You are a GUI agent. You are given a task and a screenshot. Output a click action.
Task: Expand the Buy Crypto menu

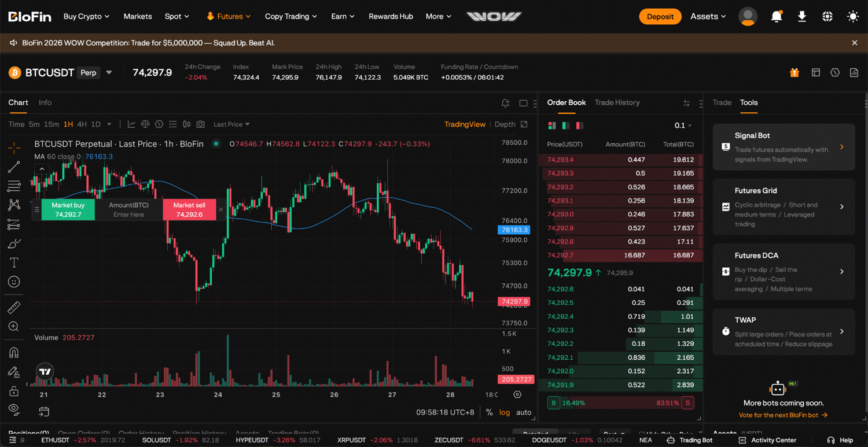click(x=86, y=17)
